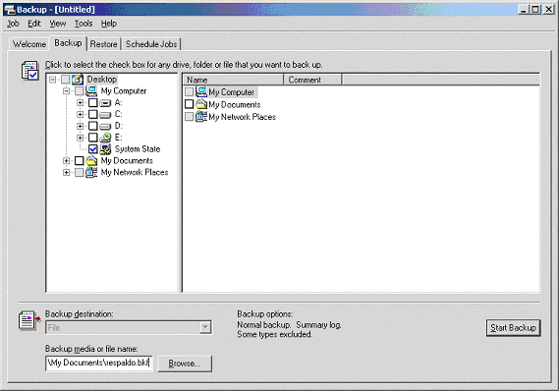Toggle the My Computer checkbox in tree

[79, 91]
